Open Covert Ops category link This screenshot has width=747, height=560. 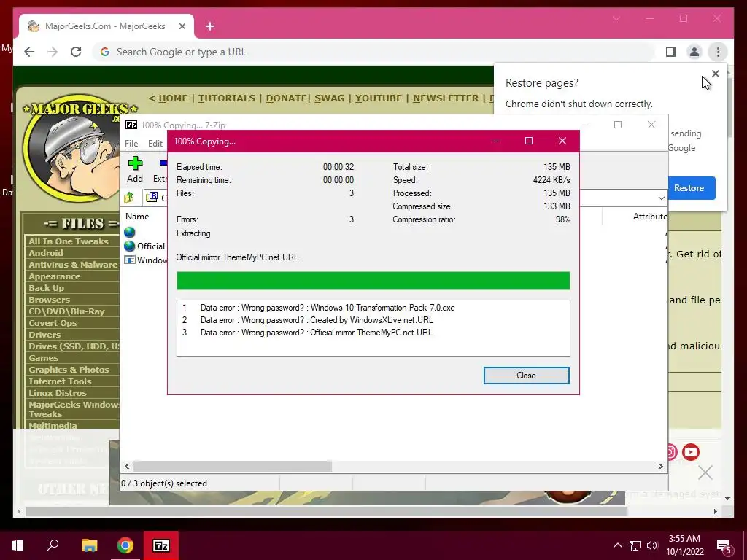pyautogui.click(x=53, y=323)
